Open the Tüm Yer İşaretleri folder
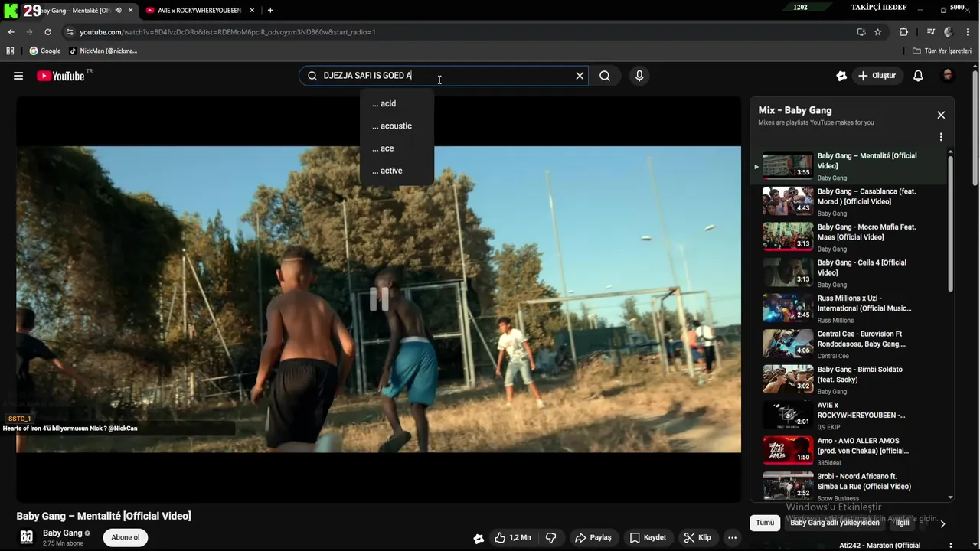Image resolution: width=980 pixels, height=551 pixels. 942,51
